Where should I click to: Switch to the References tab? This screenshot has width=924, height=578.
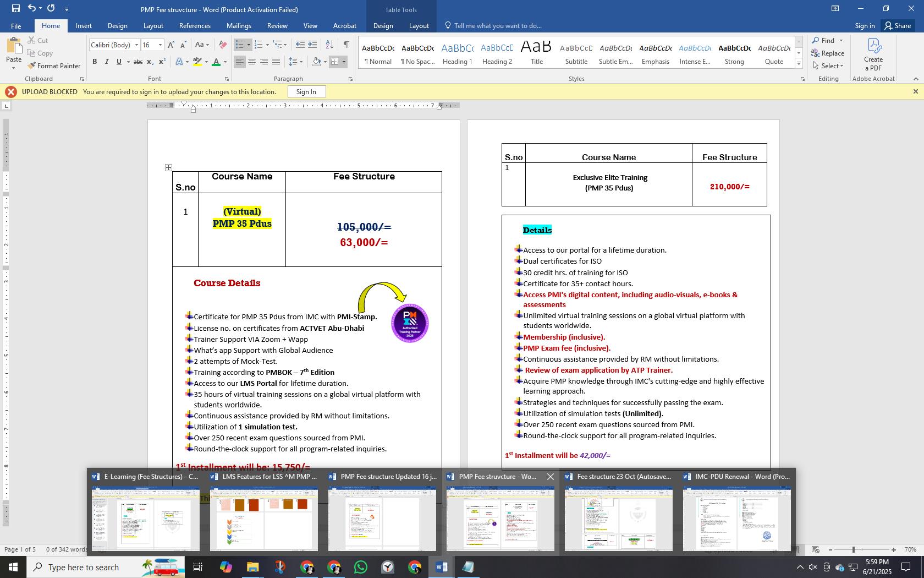pyautogui.click(x=195, y=26)
